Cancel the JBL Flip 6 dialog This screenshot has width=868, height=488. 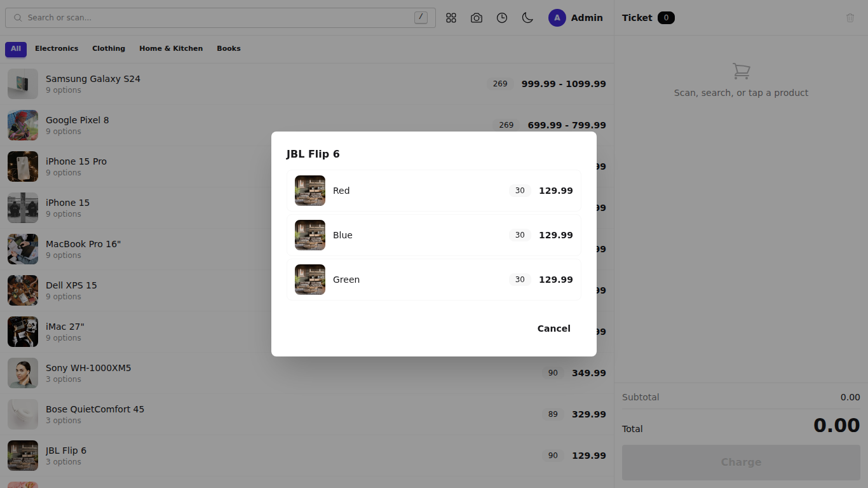[x=553, y=329]
